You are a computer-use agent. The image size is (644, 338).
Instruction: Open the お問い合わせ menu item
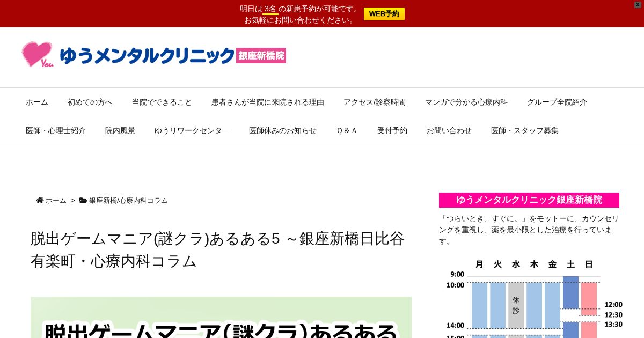point(449,130)
